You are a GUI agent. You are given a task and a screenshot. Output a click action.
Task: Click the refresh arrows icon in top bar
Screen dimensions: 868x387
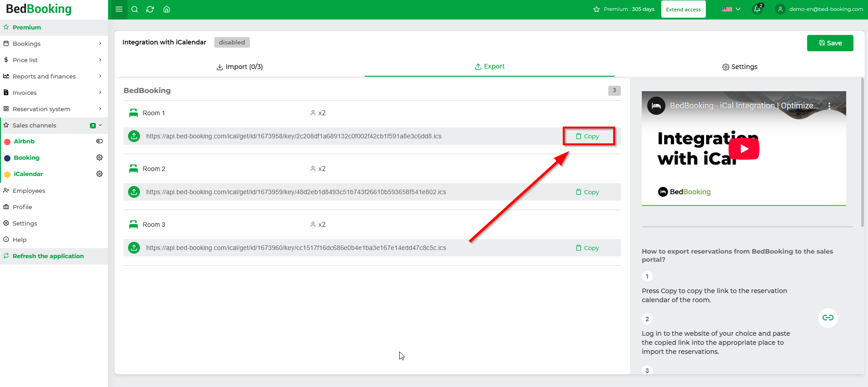tap(150, 9)
